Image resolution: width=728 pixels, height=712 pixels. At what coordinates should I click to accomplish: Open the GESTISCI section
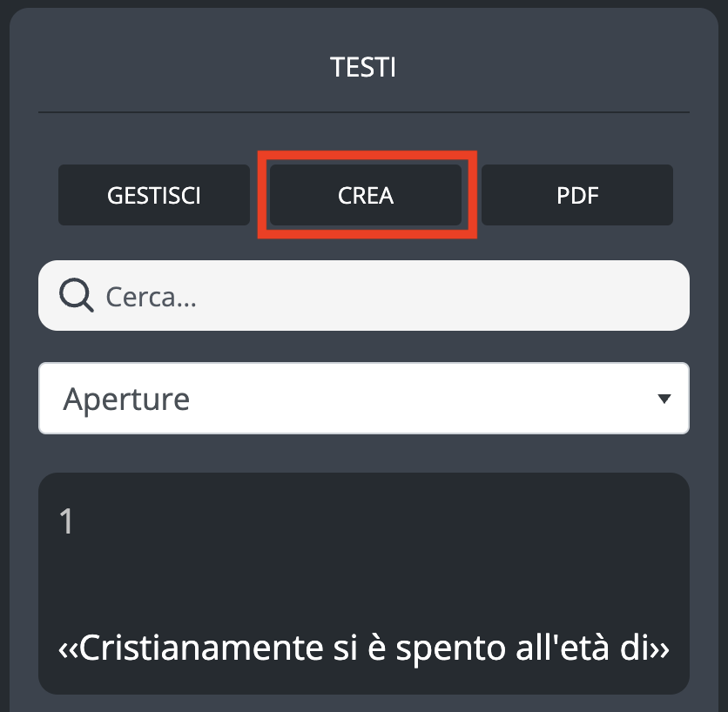tap(154, 195)
